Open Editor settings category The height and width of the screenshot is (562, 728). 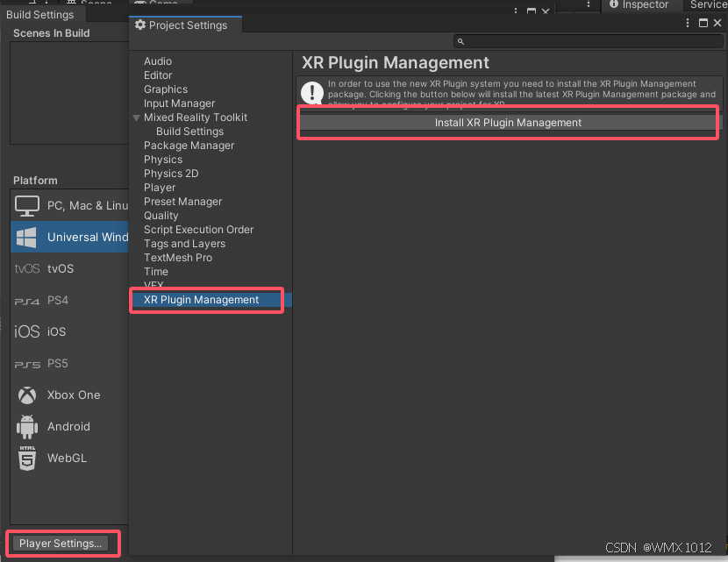[158, 75]
